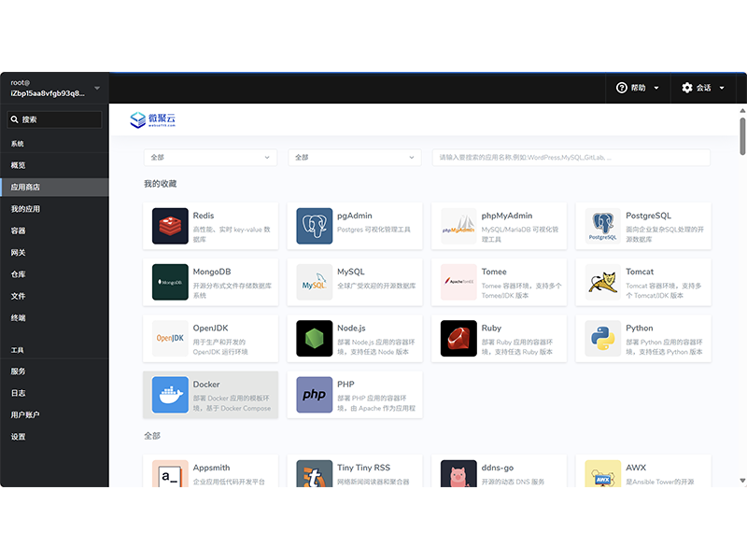Select the Appsmith app icon
747x560 pixels.
coord(170,473)
